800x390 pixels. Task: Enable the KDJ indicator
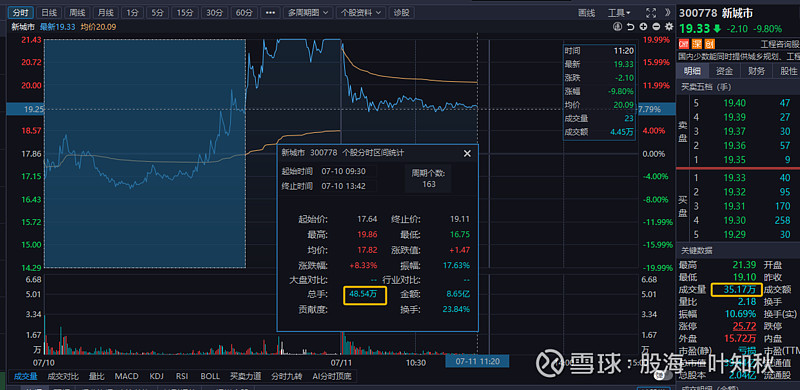(156, 376)
